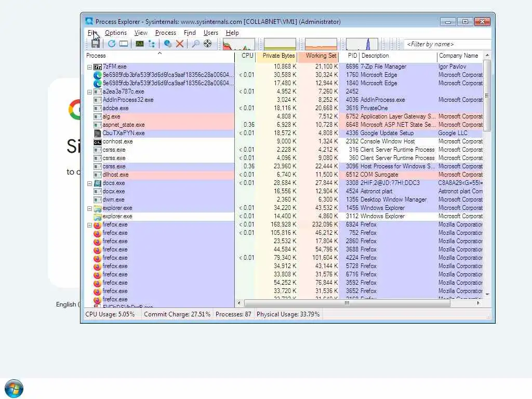Click the CPU usage history mini graph
This screenshot has width=532, height=399.
(x=239, y=44)
